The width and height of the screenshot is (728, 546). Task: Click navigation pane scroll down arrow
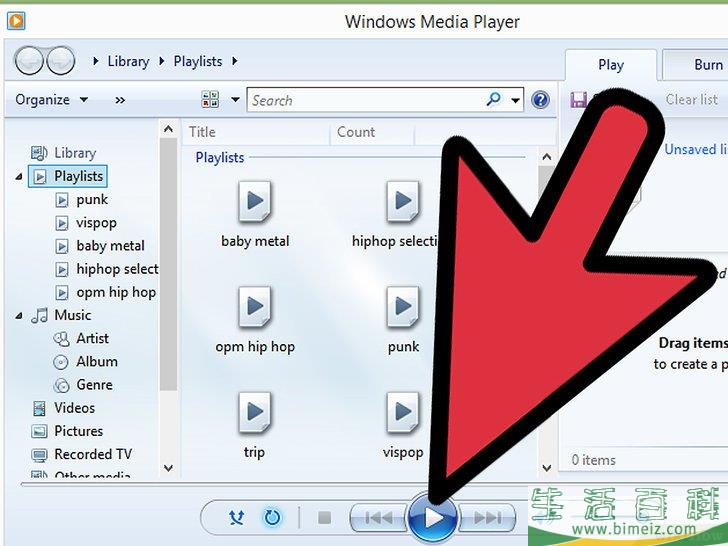click(x=169, y=468)
